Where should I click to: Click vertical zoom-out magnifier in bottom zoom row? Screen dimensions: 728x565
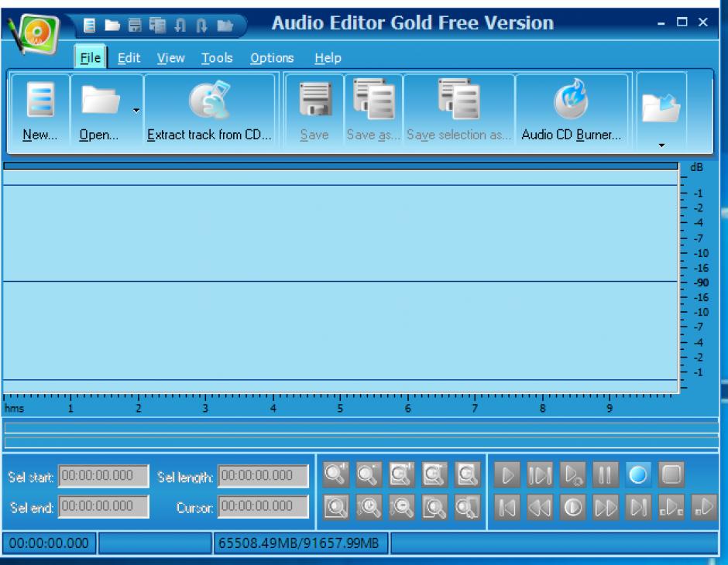[x=402, y=507]
